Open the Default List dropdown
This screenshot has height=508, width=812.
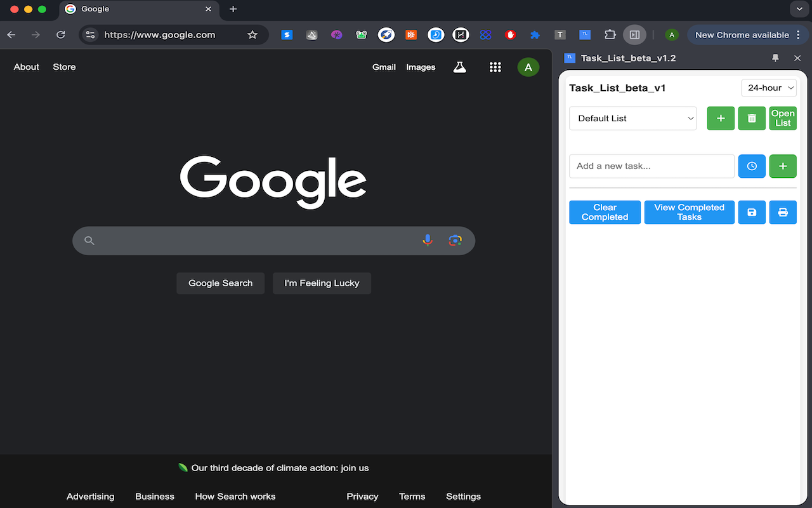[632, 118]
